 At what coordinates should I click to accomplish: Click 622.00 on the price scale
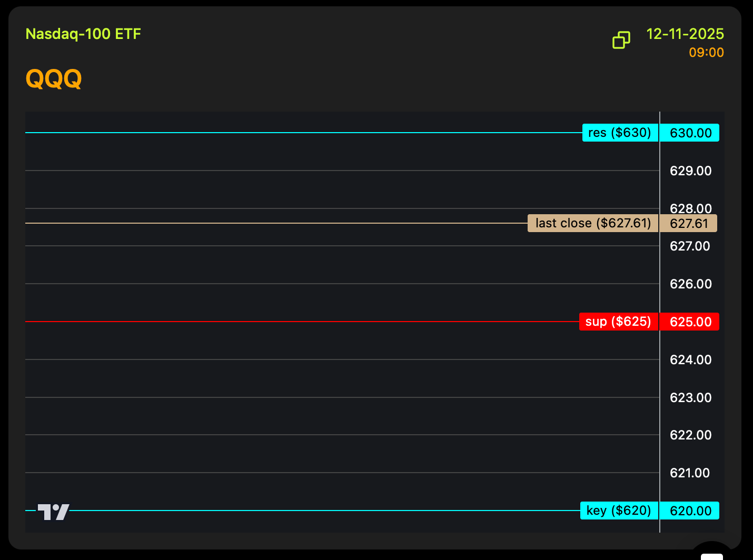[x=690, y=435]
